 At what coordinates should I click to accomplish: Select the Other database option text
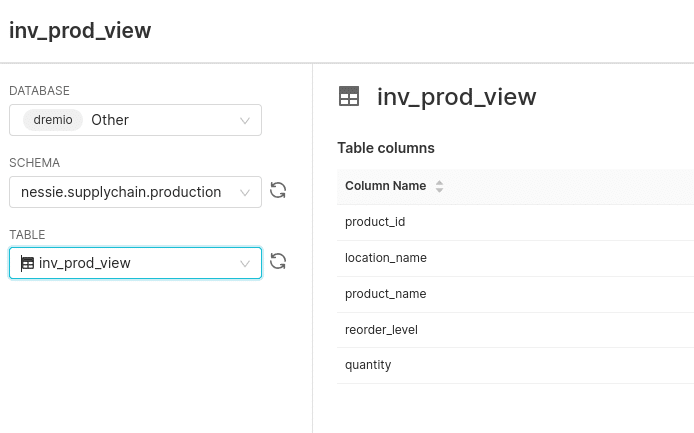point(110,120)
